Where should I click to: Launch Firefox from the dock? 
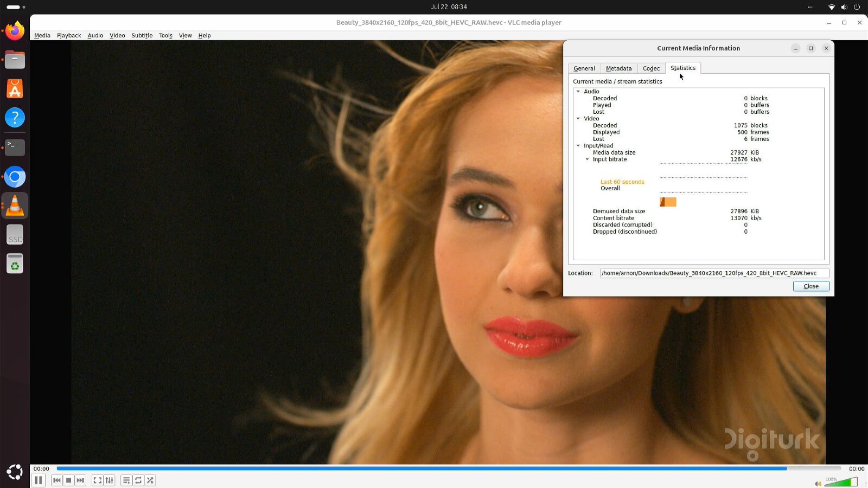pyautogui.click(x=15, y=30)
